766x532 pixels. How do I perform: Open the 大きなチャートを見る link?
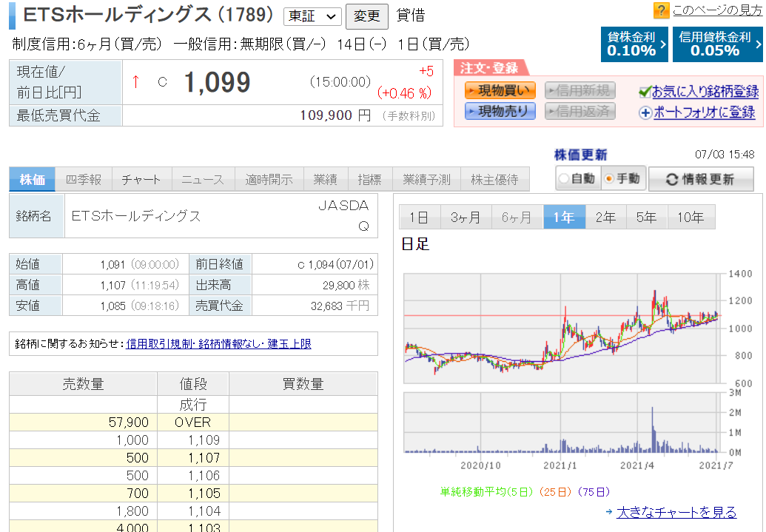tap(676, 512)
